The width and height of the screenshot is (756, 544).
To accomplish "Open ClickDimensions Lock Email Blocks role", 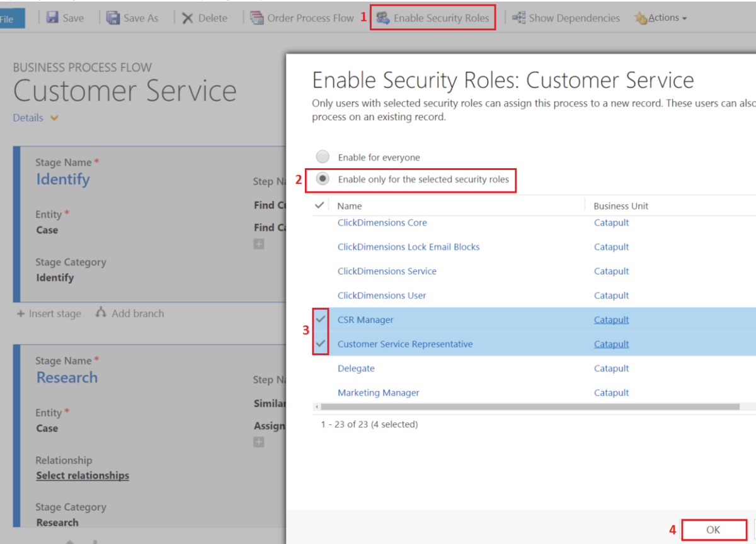I will click(x=409, y=247).
